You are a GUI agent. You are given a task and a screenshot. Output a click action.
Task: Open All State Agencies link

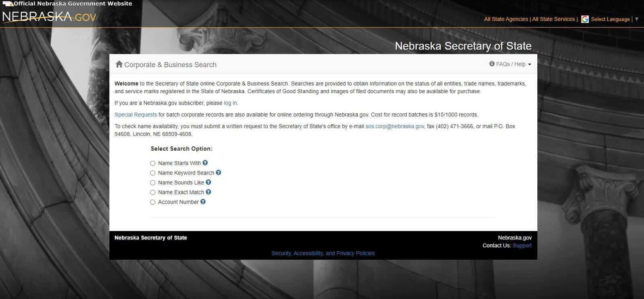(x=506, y=19)
